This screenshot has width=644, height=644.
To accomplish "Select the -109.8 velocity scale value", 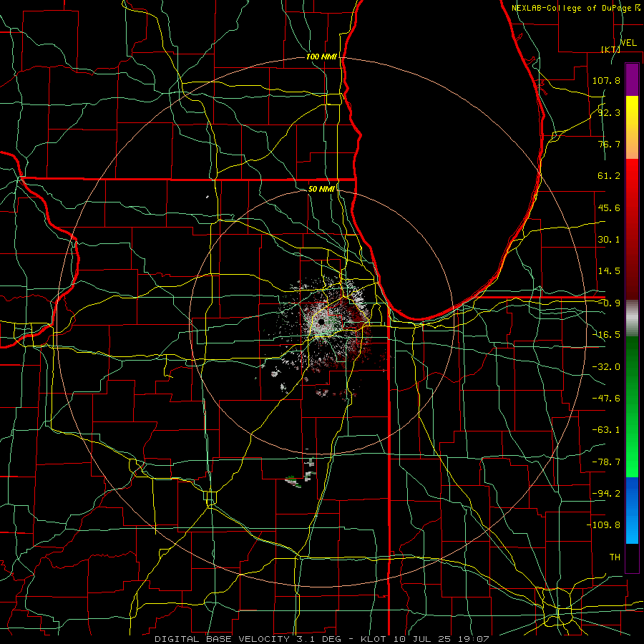I will pos(603,525).
